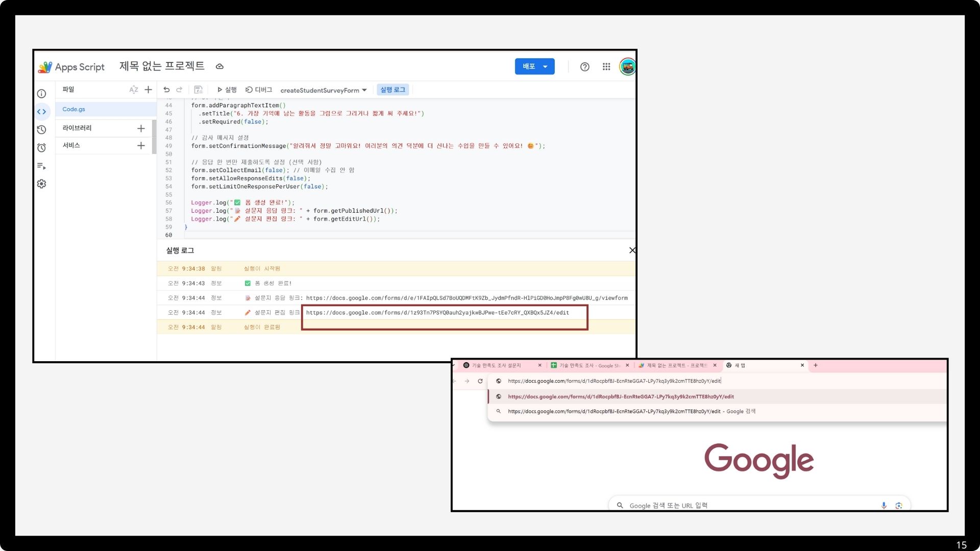
Task: Open the Overview info icon in sidebar
Action: [42, 94]
